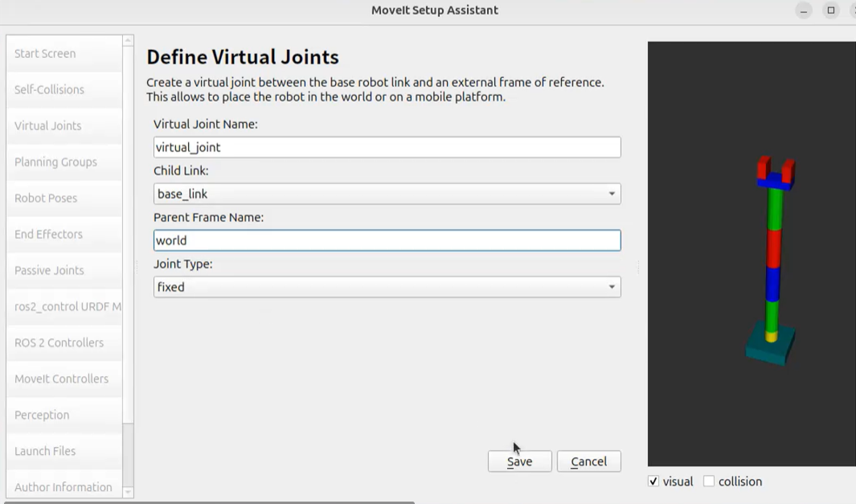Select Virtual Joints in sidebar
The width and height of the screenshot is (856, 504).
click(64, 125)
